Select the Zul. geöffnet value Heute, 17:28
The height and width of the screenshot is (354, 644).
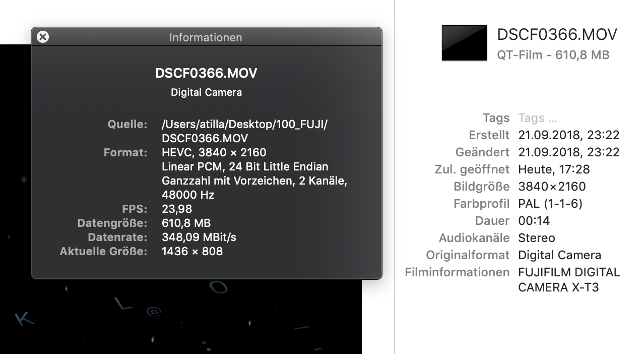click(554, 169)
